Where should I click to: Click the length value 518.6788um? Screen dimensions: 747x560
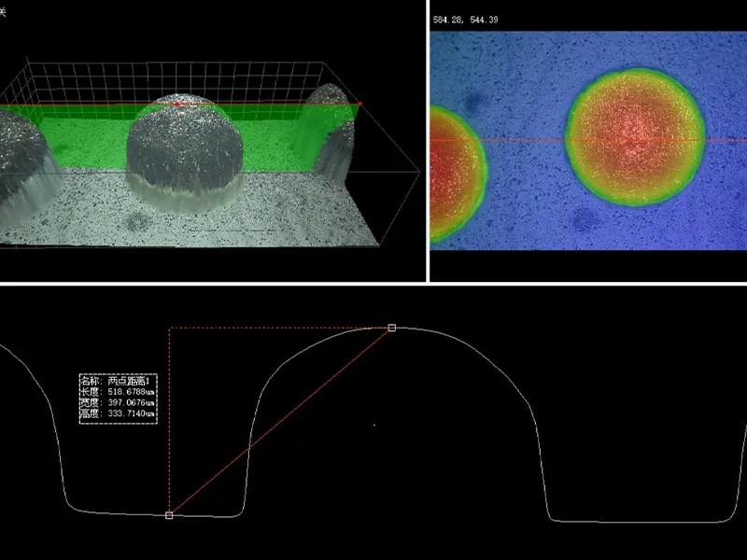point(131,392)
